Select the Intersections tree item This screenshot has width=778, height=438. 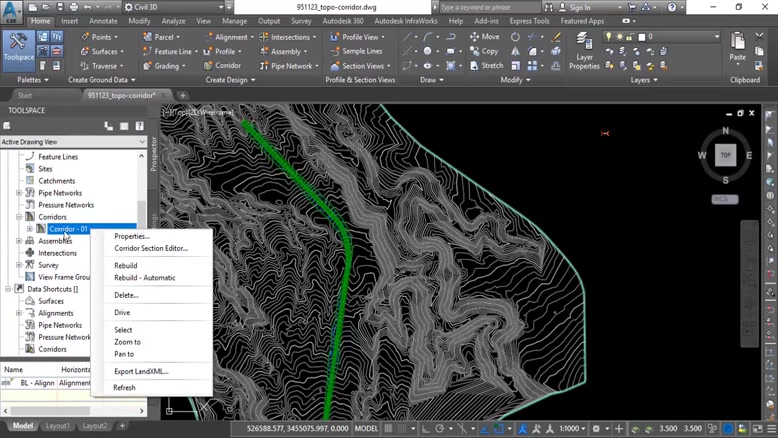click(58, 253)
